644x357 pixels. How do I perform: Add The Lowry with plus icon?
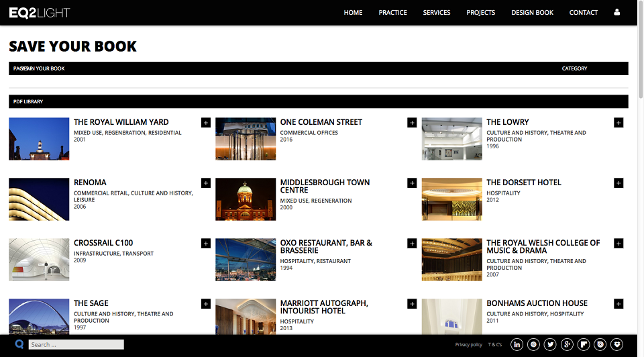click(x=619, y=122)
